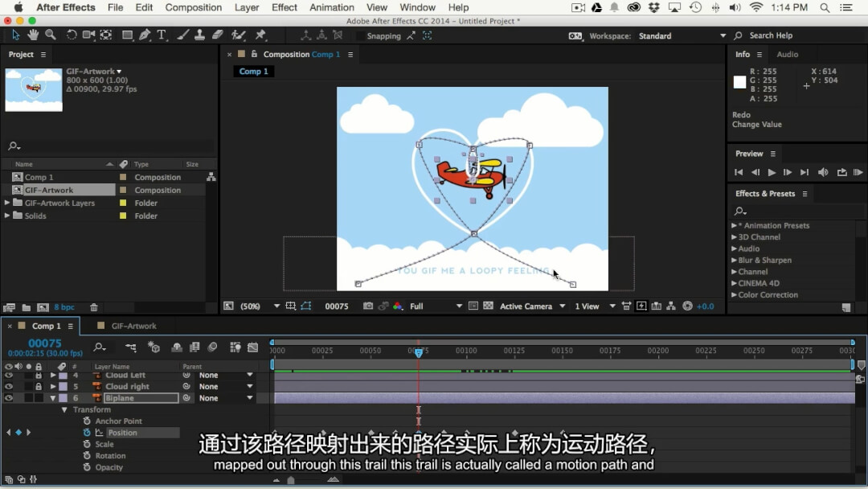Screen dimensions: 868x489
Task: Select the Rectangle shape tool
Action: tap(127, 35)
